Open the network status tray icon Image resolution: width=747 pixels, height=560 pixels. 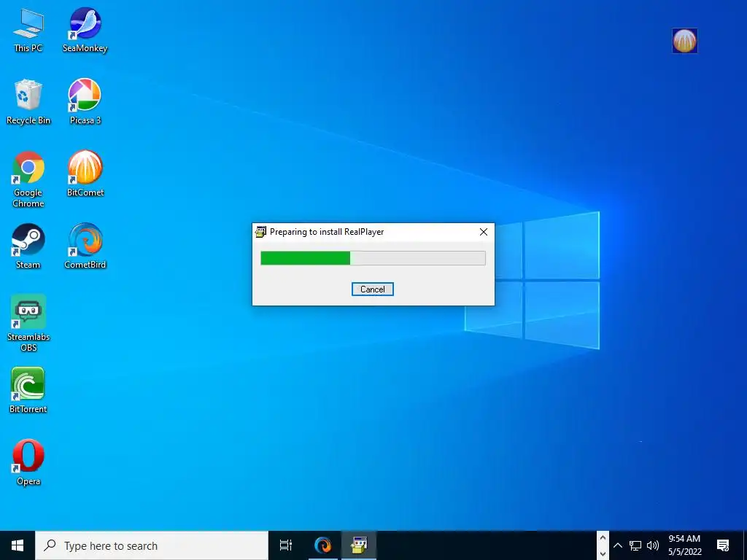point(635,545)
